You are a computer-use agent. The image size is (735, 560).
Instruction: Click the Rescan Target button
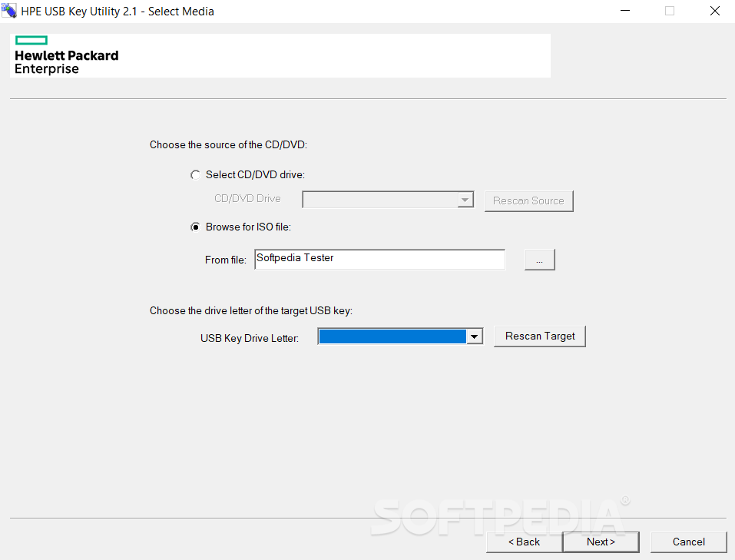tap(539, 336)
